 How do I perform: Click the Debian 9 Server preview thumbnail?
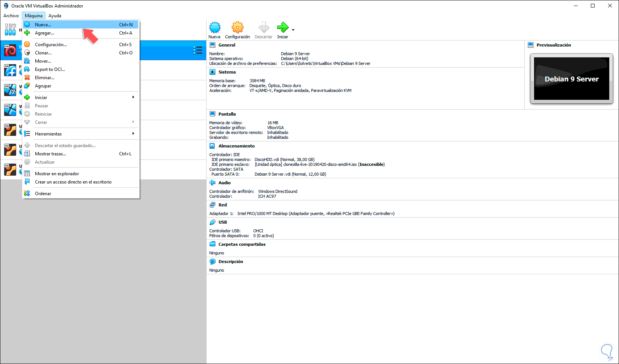(571, 79)
